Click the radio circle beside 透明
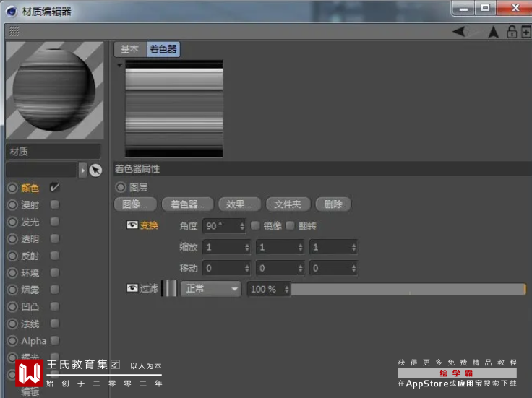The height and width of the screenshot is (398, 532). [12, 238]
